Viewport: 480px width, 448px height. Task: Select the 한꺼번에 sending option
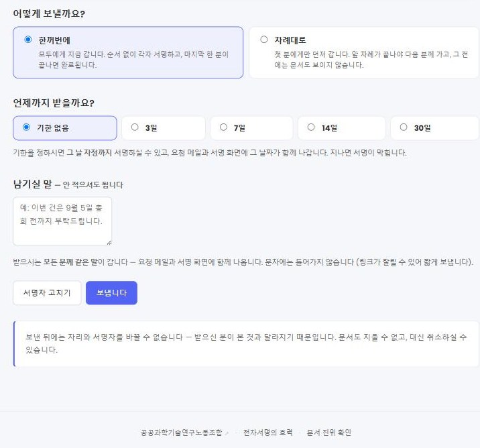tap(128, 52)
